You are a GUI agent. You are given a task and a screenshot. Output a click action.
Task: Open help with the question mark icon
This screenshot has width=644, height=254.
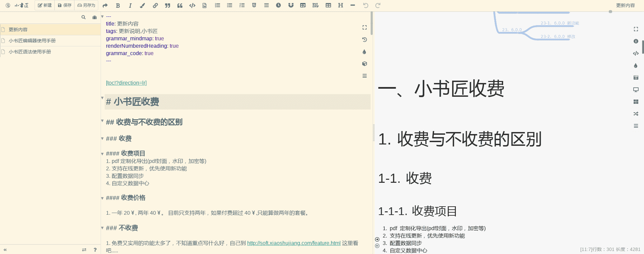pos(95,250)
